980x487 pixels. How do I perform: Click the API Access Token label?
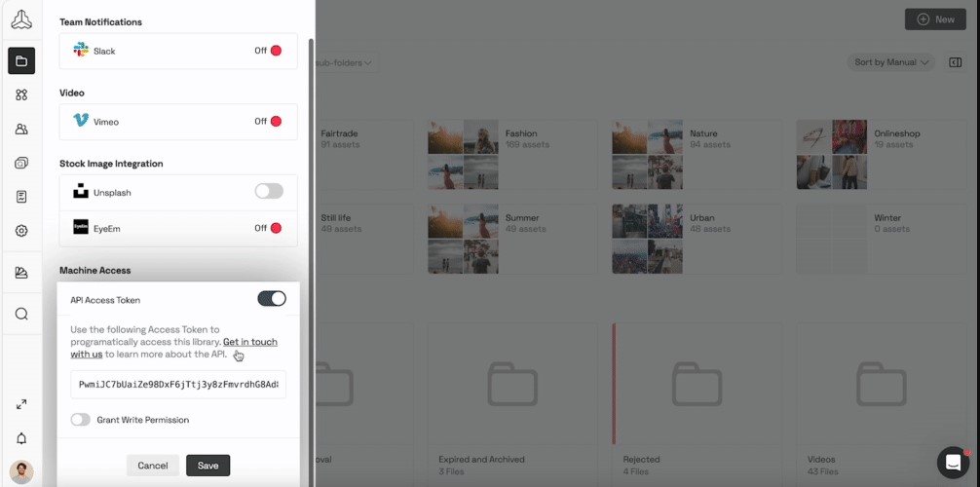105,300
